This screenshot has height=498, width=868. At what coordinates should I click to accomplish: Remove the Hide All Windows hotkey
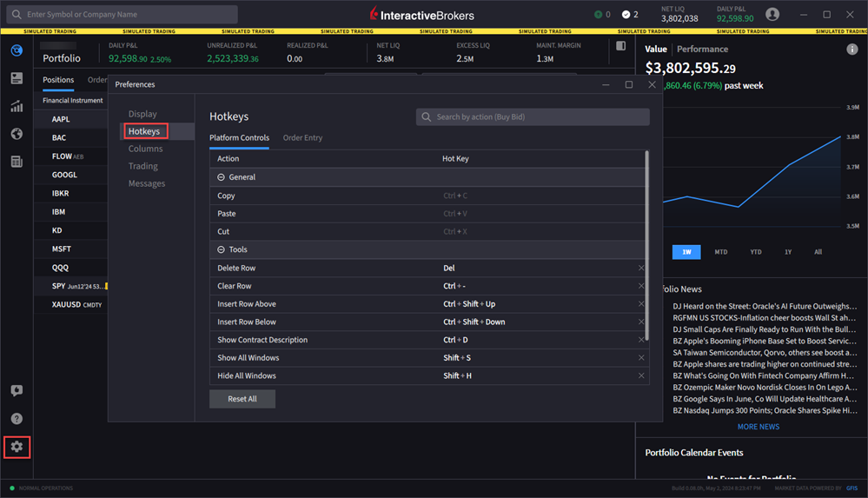pos(641,375)
